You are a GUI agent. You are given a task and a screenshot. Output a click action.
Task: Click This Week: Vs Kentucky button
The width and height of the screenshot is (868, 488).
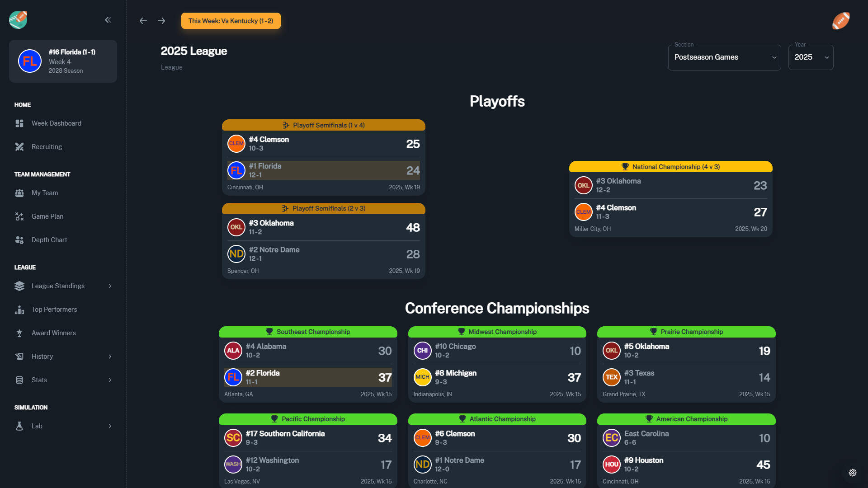coord(231,21)
